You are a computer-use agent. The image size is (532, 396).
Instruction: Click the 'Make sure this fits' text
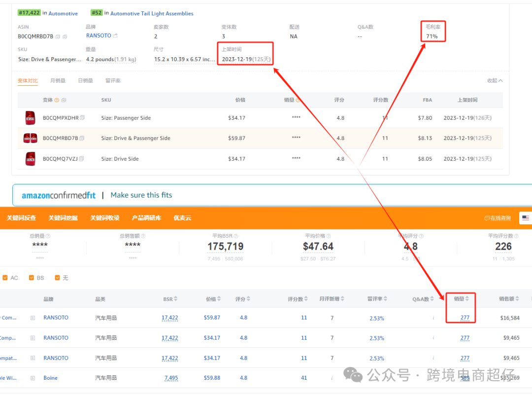click(141, 195)
